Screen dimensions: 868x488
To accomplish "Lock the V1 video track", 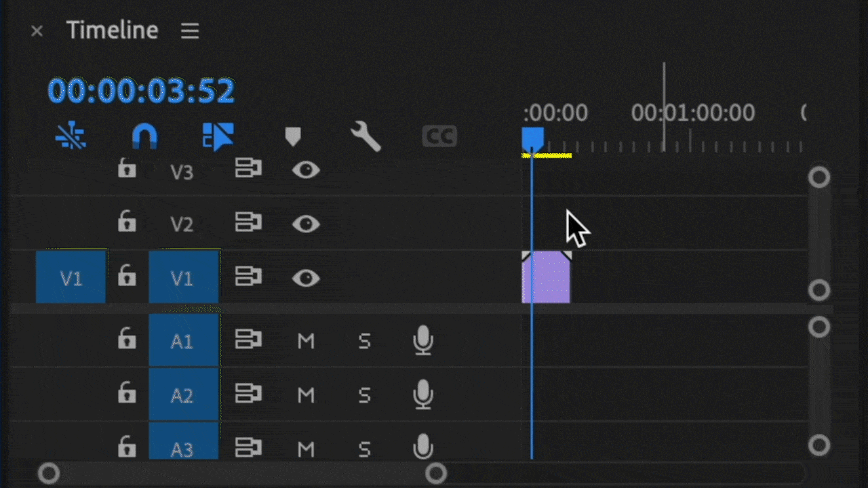I will click(127, 277).
